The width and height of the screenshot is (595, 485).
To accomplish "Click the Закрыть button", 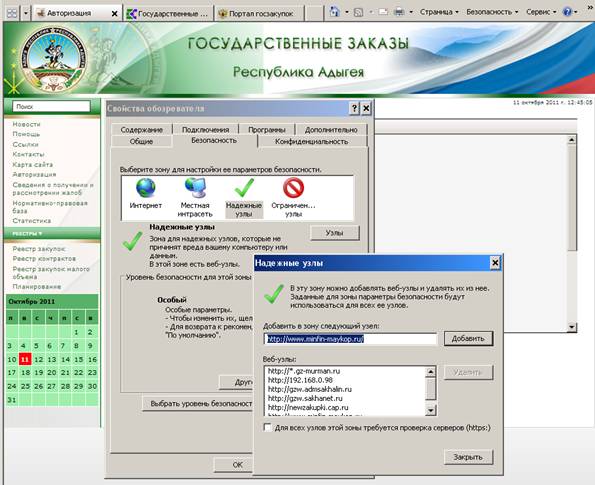I will (468, 457).
